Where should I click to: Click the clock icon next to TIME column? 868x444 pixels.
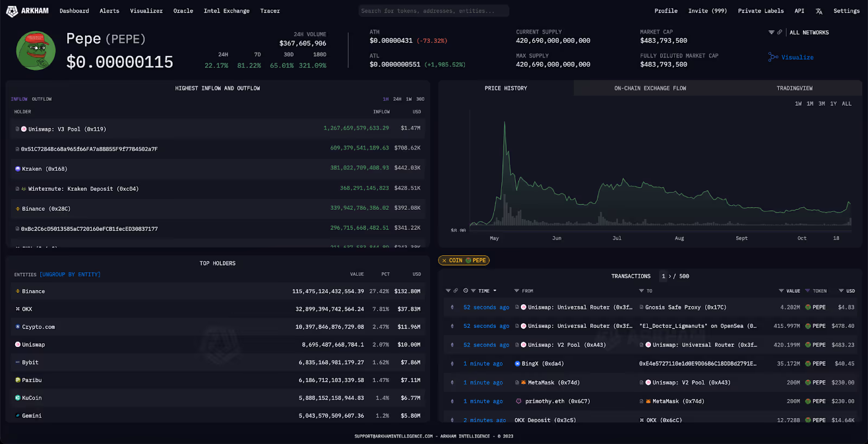point(465,291)
